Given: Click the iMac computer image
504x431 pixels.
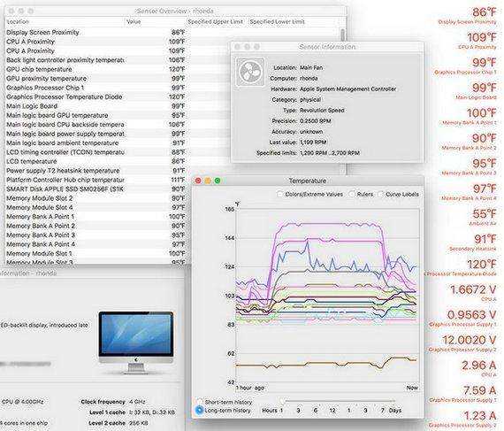Looking at the screenshot, I should tap(135, 342).
